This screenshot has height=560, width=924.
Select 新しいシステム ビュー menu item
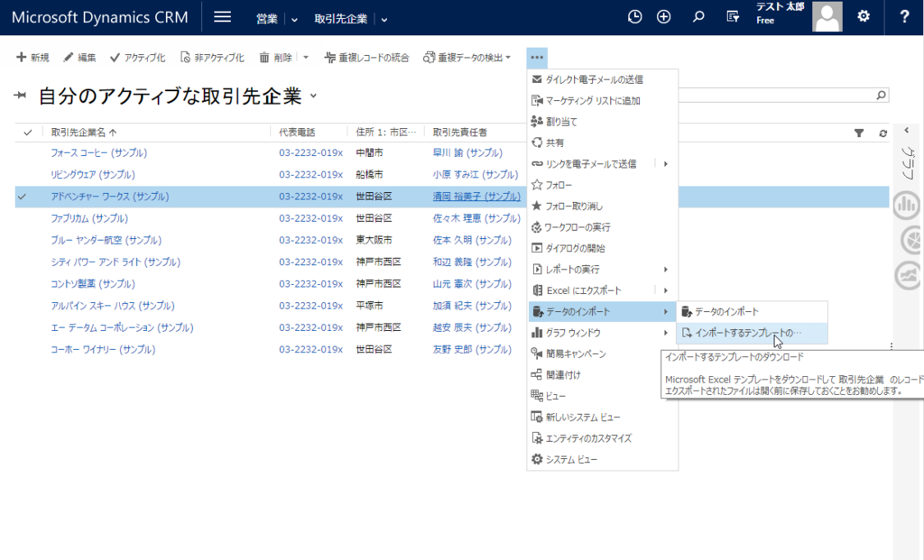pyautogui.click(x=602, y=417)
